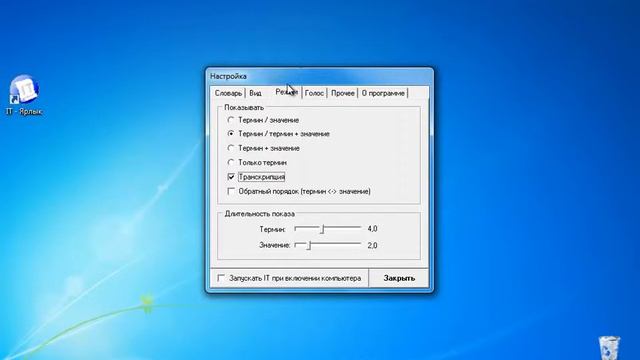Screen dimensions: 640x360
Task: Click the Настройка window title bar
Action: click(320, 76)
